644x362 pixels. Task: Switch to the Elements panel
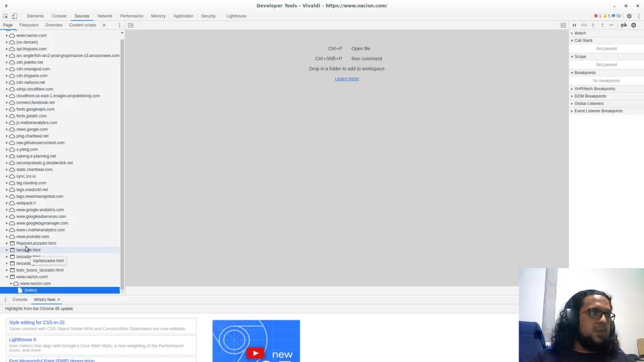click(x=35, y=16)
